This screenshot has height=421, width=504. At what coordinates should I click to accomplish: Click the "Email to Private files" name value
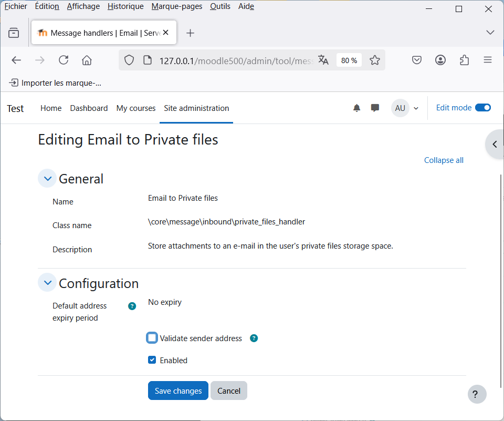coord(183,198)
